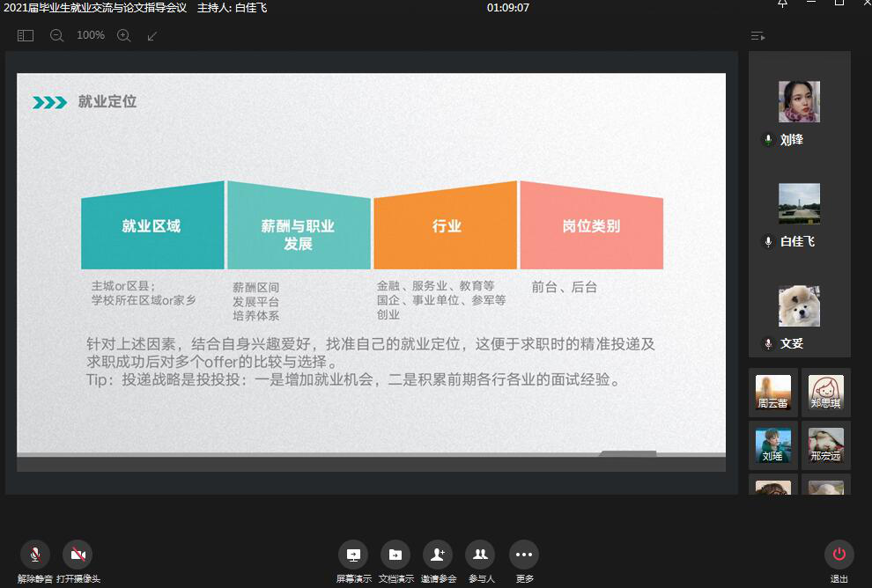The height and width of the screenshot is (588, 872).
Task: Collapse the participant panel list icon
Action: (x=757, y=36)
